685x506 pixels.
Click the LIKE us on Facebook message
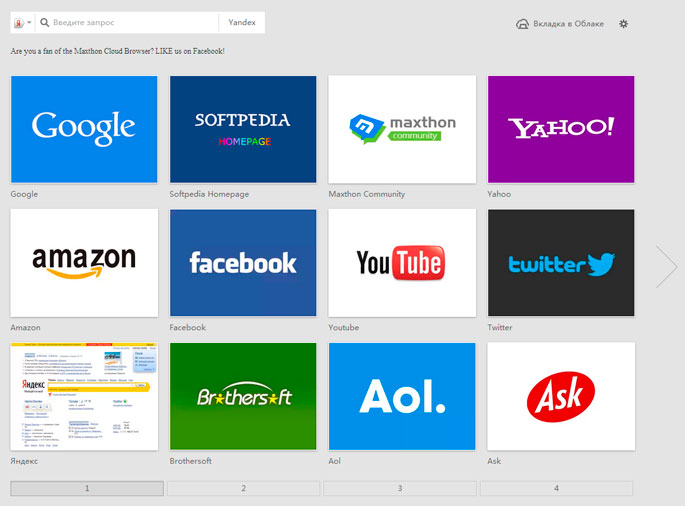(x=118, y=51)
